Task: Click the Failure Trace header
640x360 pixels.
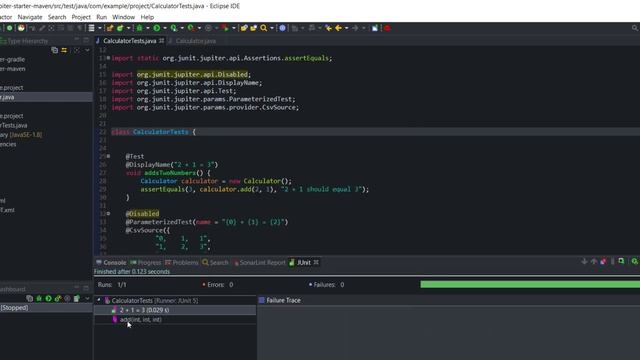Action: point(283,300)
